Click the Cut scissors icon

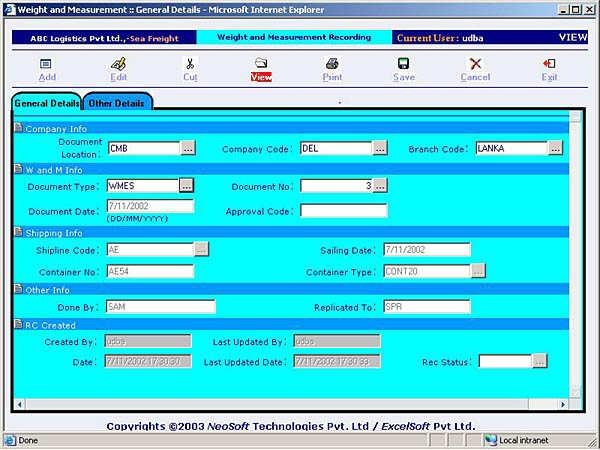pyautogui.click(x=190, y=64)
